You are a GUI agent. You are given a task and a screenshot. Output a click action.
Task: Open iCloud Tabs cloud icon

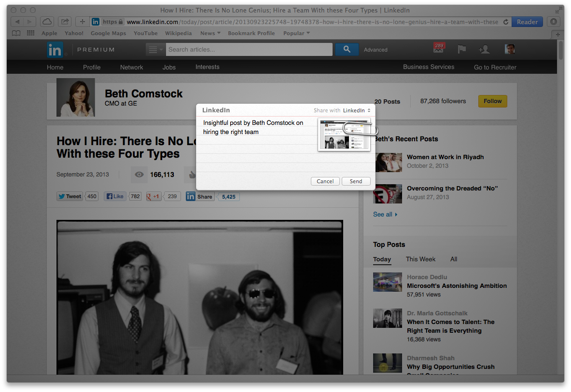pyautogui.click(x=47, y=22)
